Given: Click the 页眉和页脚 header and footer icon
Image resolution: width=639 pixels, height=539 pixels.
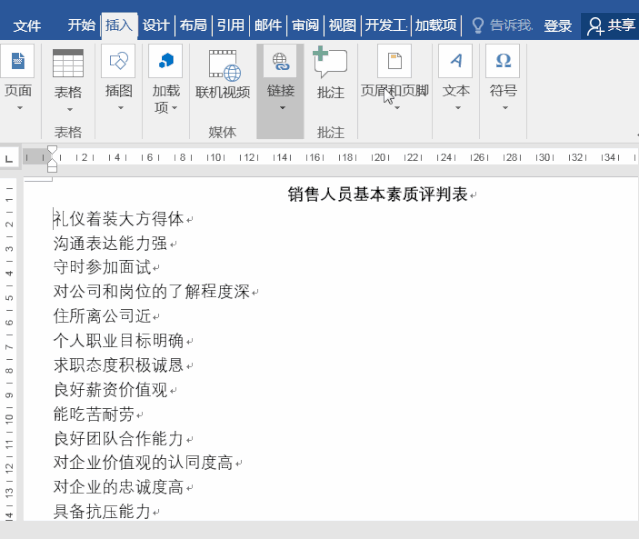Looking at the screenshot, I should click(394, 61).
